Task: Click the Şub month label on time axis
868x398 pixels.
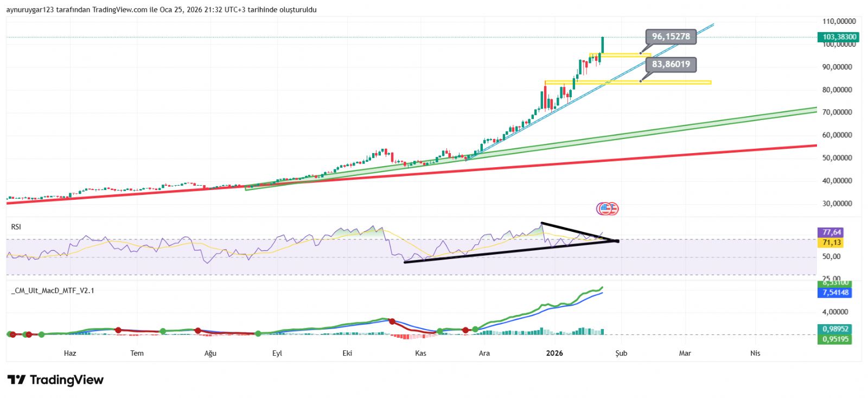Action: pyautogui.click(x=621, y=353)
